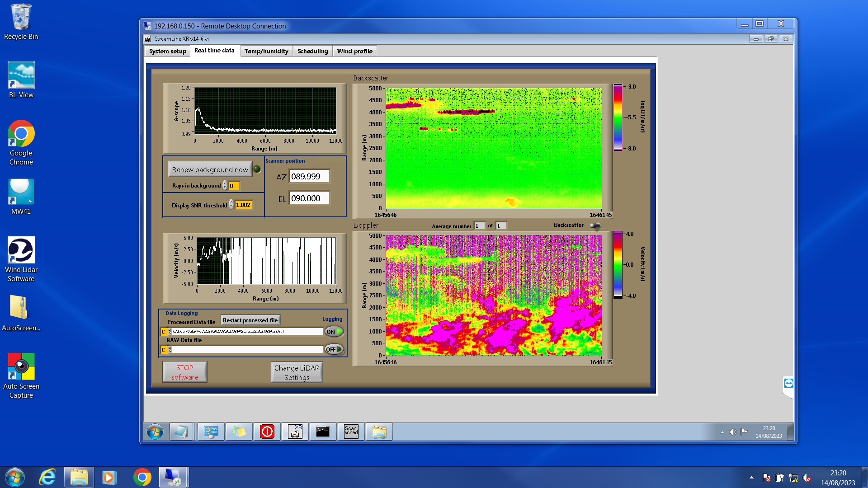Click the StreamLine XR taskbar icon
The image size is (868, 488).
pyautogui.click(x=295, y=432)
